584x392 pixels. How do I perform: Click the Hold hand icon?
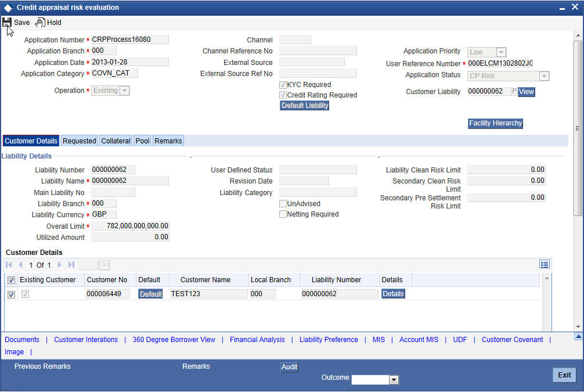(40, 23)
